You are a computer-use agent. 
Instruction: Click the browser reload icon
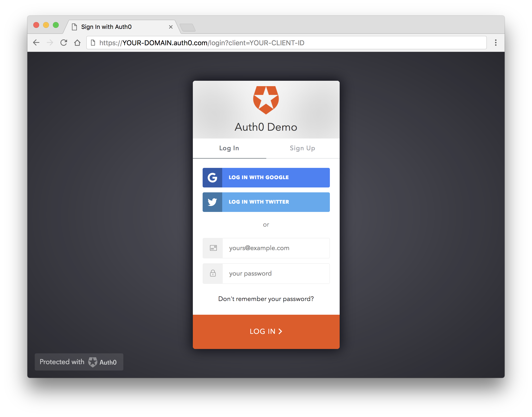63,43
